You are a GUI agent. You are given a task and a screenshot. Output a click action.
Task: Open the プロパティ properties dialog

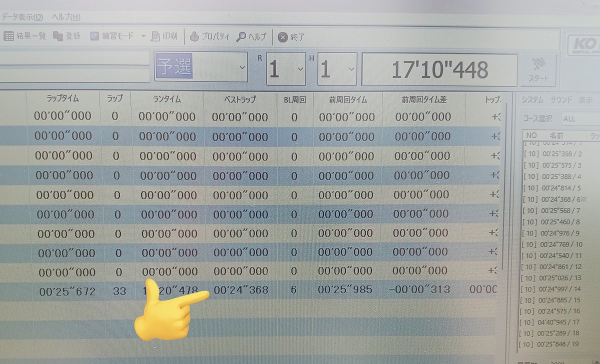point(210,36)
